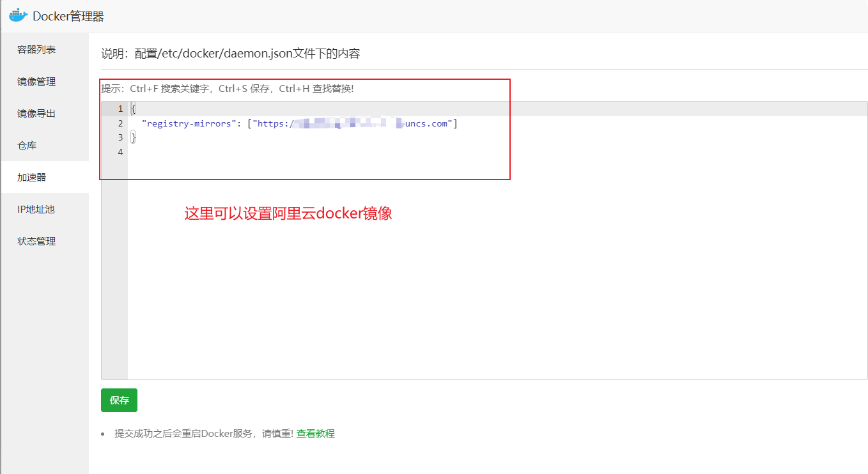Select the 加速器 sidebar tab

[x=45, y=177]
